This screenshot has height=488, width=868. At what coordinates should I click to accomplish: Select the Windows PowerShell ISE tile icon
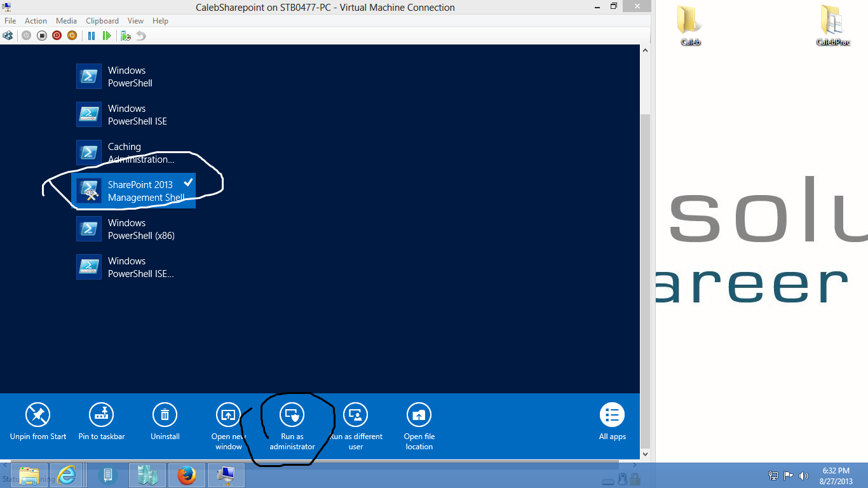click(x=89, y=114)
